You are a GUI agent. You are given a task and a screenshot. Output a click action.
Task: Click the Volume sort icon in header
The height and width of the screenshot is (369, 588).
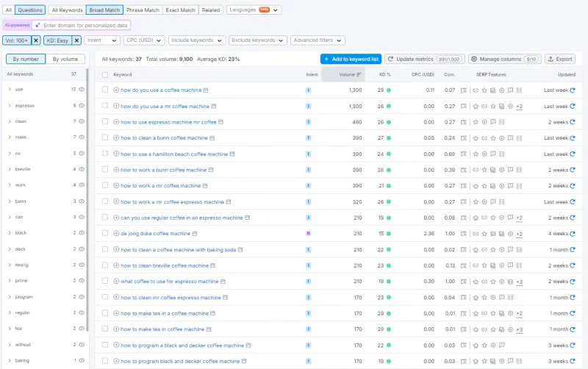359,75
